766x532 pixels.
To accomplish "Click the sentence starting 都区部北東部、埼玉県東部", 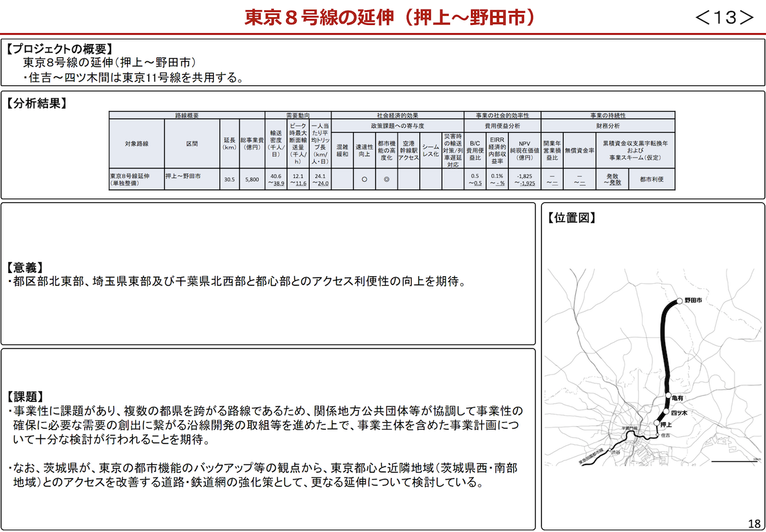I will click(x=237, y=281).
